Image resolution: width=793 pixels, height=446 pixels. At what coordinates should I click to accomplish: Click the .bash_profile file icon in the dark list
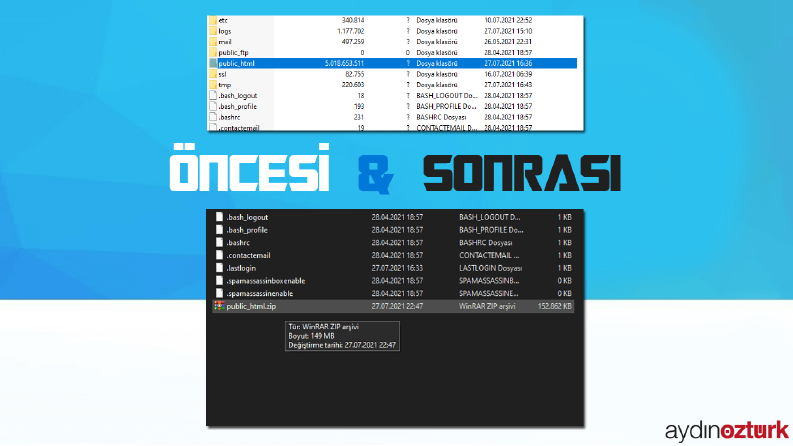(219, 230)
